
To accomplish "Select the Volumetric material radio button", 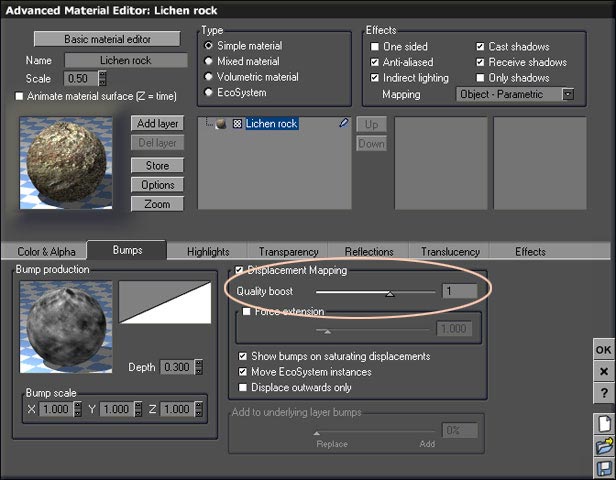I will (208, 77).
